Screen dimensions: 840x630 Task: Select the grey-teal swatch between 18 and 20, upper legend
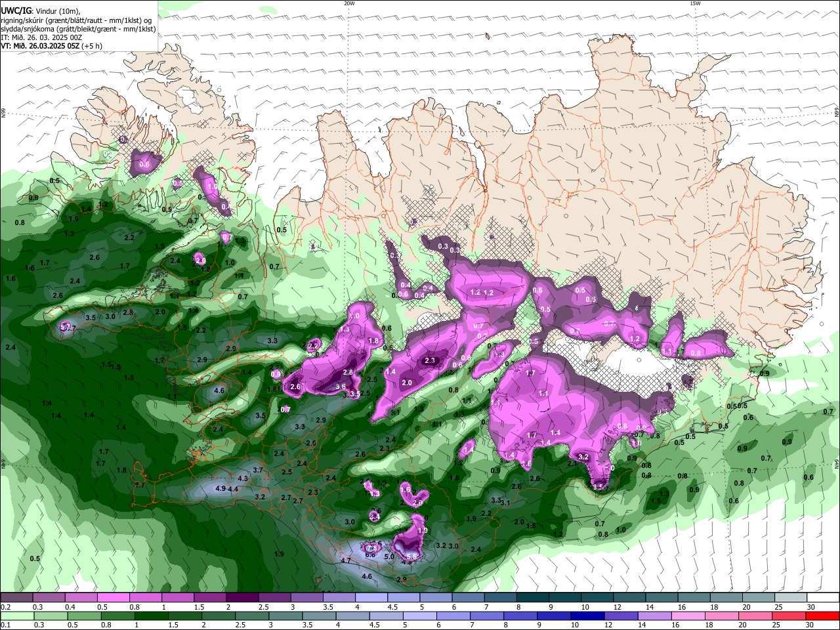coord(726,598)
